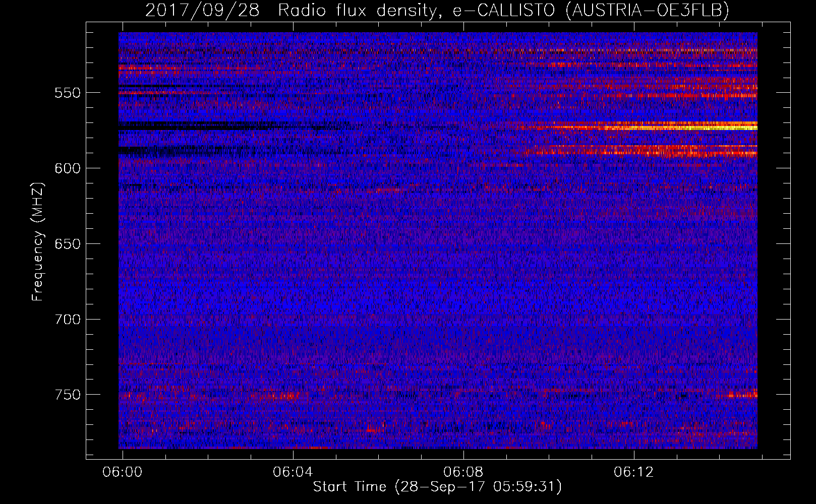Click the 750 frequency tick label
Image resolution: width=816 pixels, height=504 pixels.
tap(68, 395)
